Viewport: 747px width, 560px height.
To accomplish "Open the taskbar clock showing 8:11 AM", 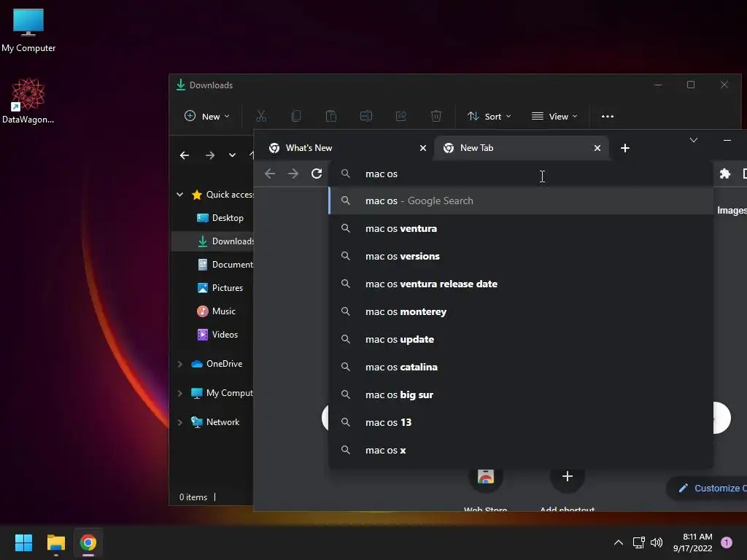I will [693, 542].
